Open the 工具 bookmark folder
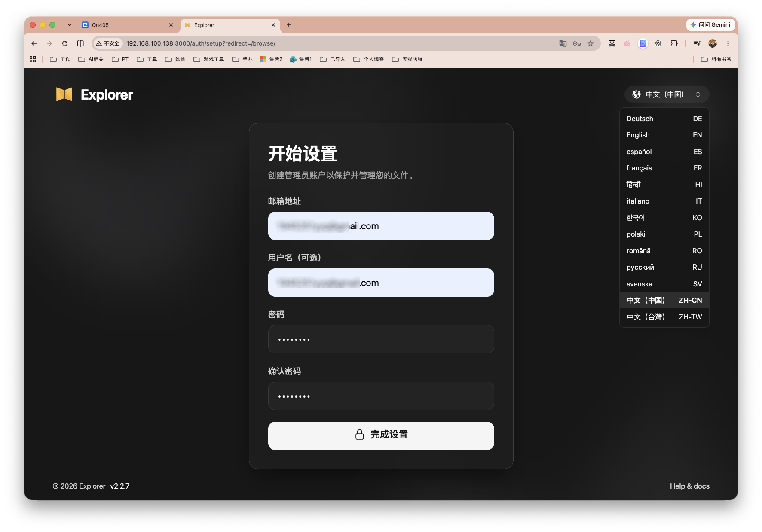This screenshot has height=532, width=762. click(x=147, y=59)
